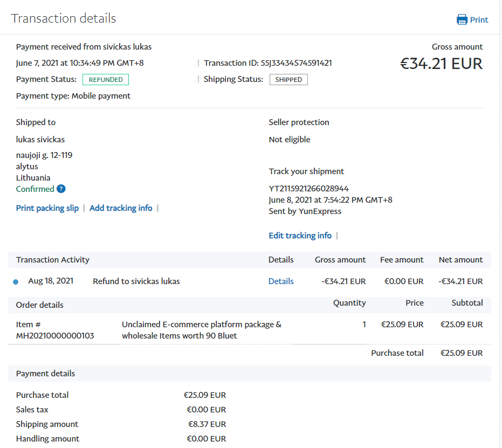This screenshot has width=502, height=448.
Task: Open Details for the refund transaction
Action: 281,281
